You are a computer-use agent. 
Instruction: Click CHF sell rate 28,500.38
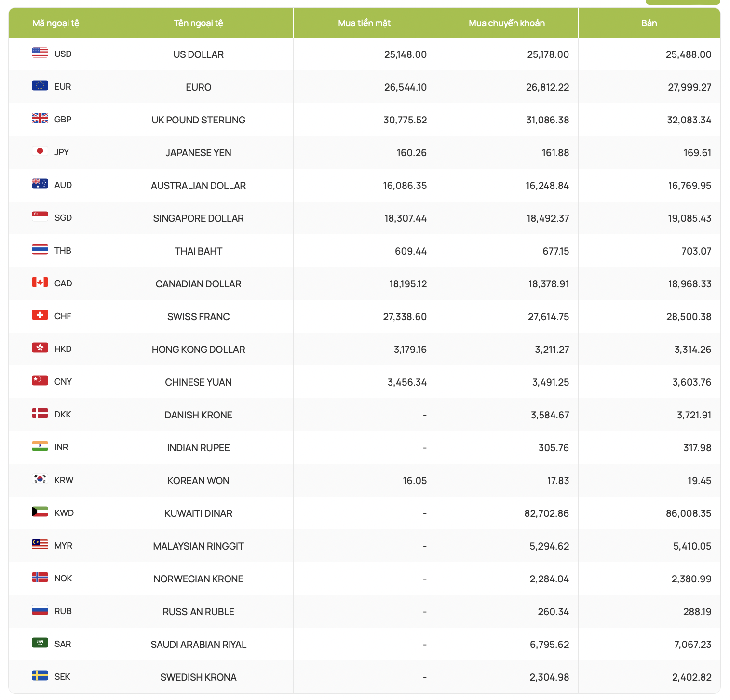(x=689, y=317)
